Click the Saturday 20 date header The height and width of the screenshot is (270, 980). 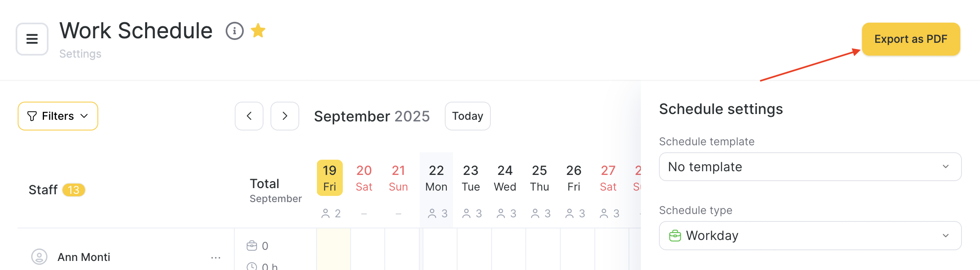364,178
